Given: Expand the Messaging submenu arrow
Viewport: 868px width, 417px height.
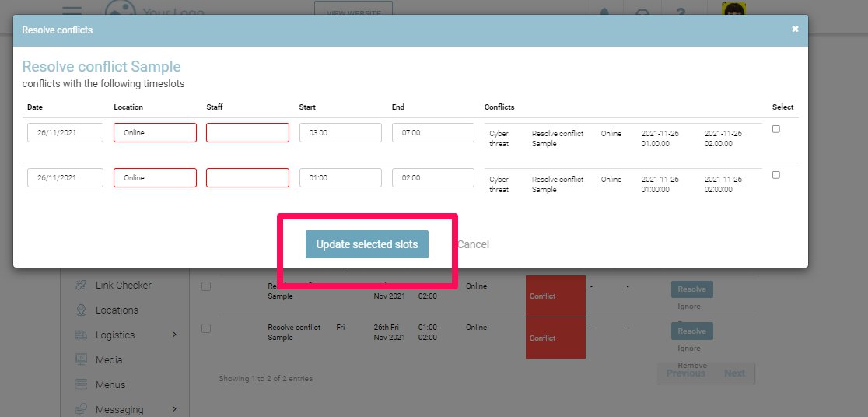Looking at the screenshot, I should point(174,409).
